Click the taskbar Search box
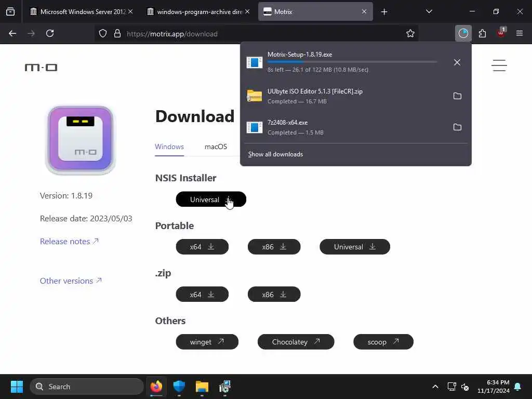This screenshot has height=399, width=532. (87, 387)
